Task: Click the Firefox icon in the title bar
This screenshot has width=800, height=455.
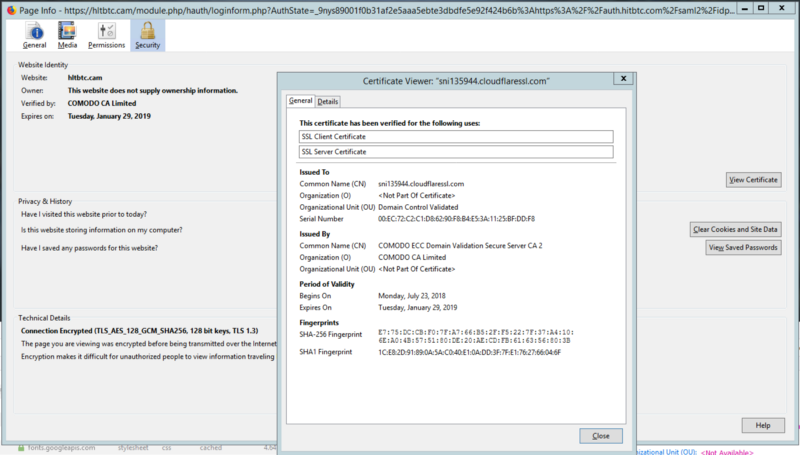Action: pyautogui.click(x=11, y=10)
